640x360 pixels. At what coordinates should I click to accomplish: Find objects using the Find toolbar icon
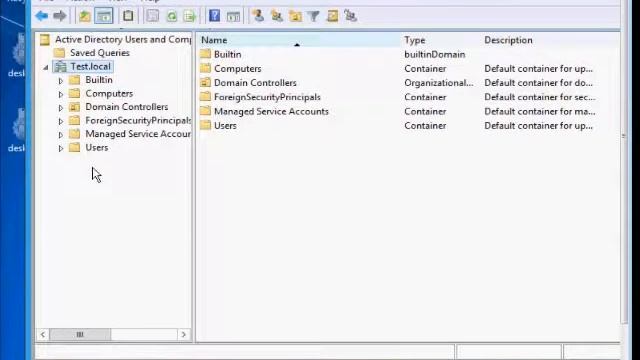[332, 16]
